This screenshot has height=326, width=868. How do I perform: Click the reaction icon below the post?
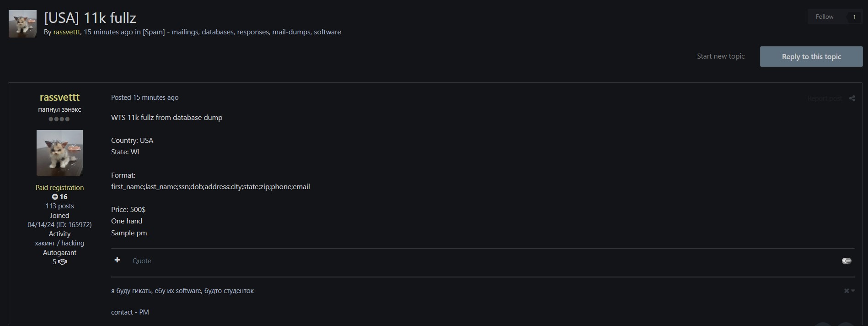pyautogui.click(x=847, y=261)
